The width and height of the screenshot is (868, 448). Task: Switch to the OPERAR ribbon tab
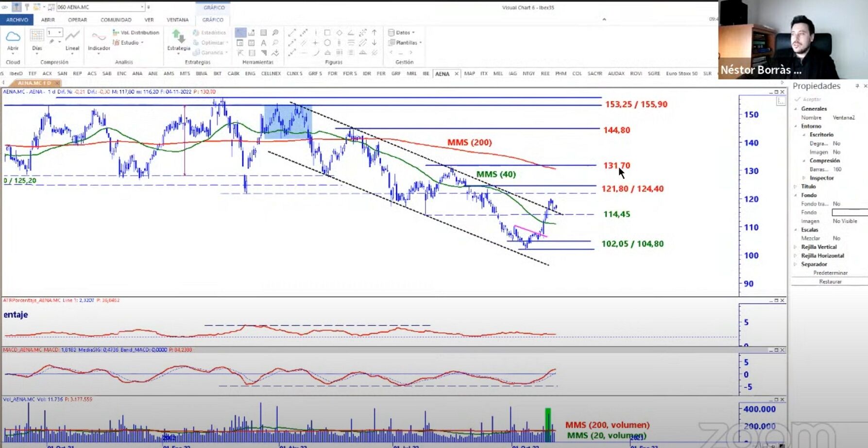tap(78, 20)
